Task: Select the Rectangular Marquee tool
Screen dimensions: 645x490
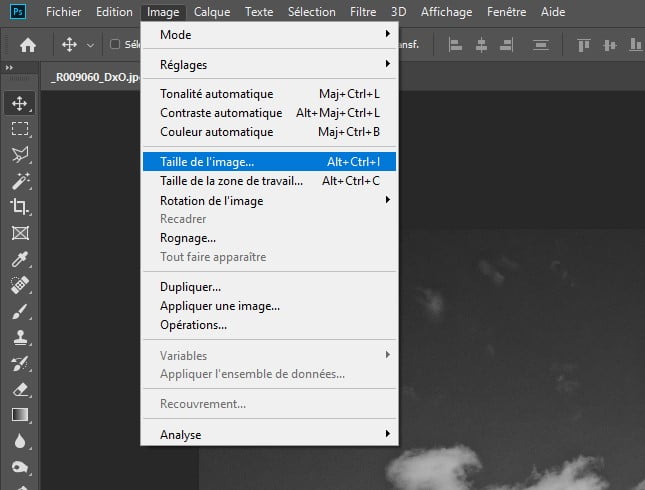Action: (19, 128)
